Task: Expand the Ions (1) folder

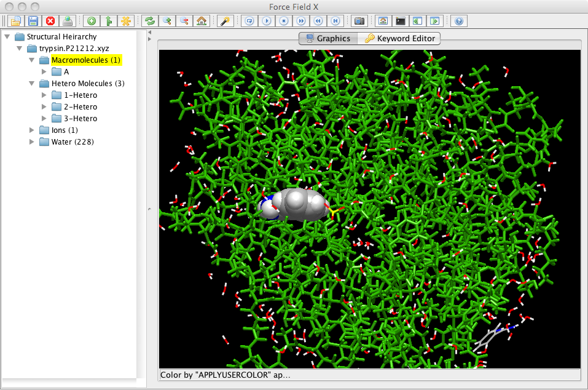Action: pyautogui.click(x=32, y=130)
